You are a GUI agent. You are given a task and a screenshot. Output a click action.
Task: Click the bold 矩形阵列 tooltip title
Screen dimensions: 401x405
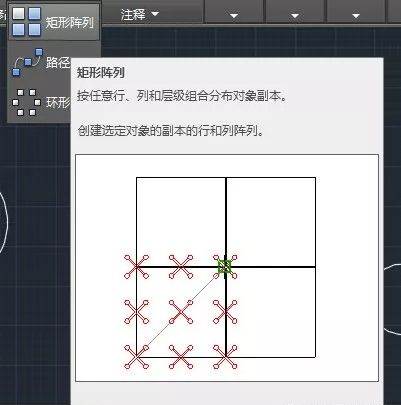[101, 72]
